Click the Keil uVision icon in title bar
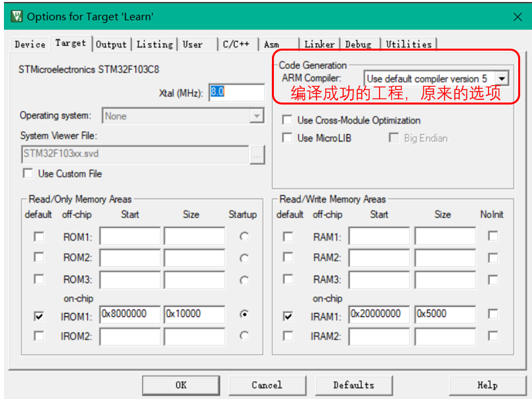532x399 pixels. pyautogui.click(x=18, y=14)
